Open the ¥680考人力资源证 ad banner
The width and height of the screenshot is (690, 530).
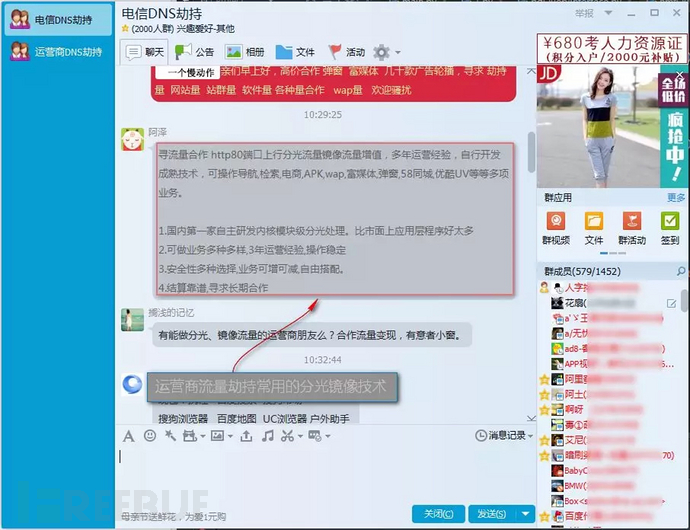[x=613, y=48]
